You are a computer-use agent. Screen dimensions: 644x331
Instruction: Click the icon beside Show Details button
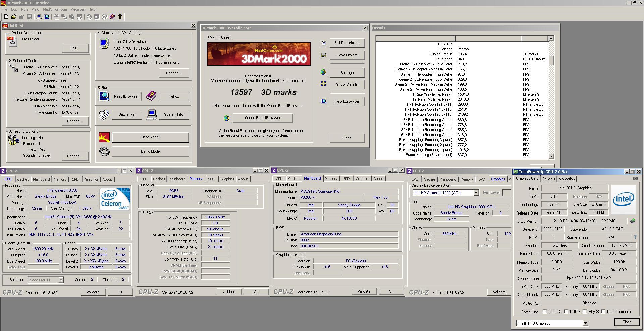(323, 84)
